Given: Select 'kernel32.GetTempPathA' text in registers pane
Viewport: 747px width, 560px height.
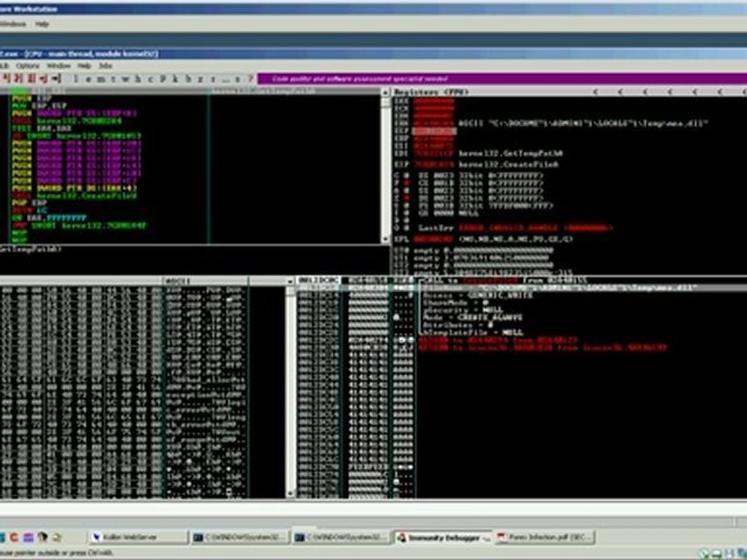Looking at the screenshot, I should click(x=510, y=153).
